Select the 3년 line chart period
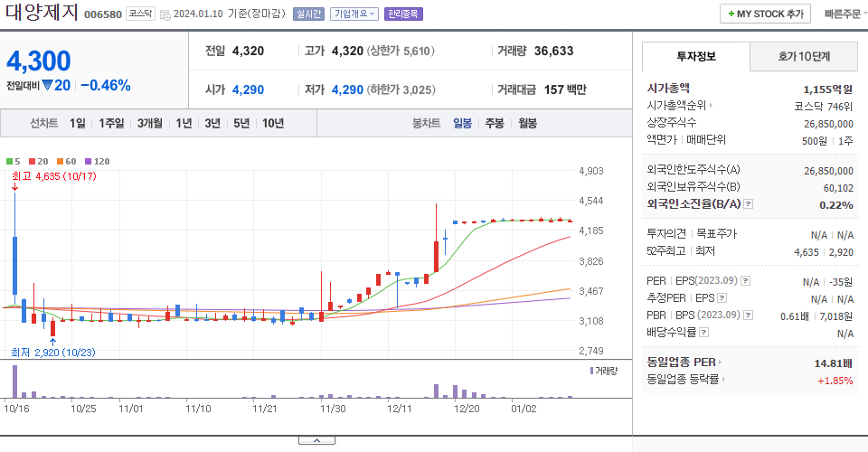868x452 pixels. pos(212,123)
